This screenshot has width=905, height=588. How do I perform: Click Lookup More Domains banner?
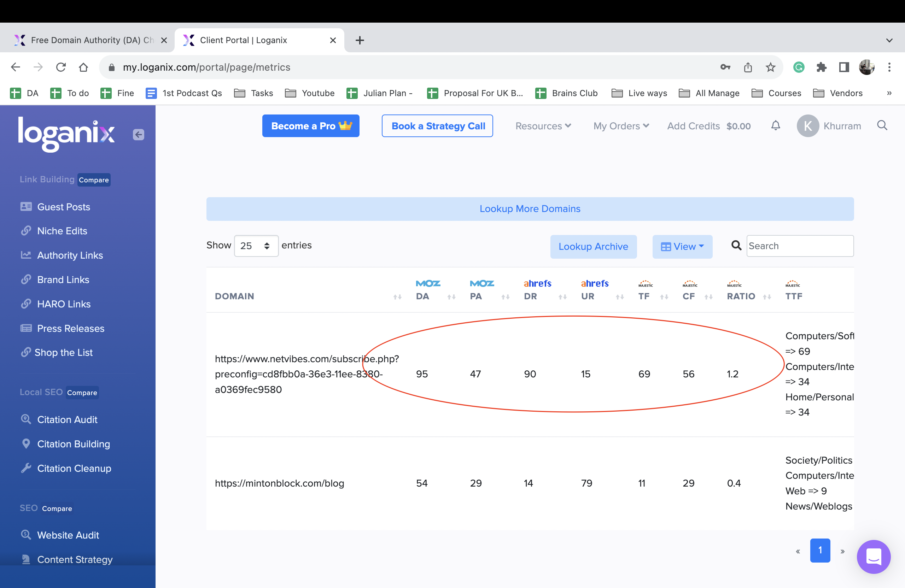tap(530, 209)
